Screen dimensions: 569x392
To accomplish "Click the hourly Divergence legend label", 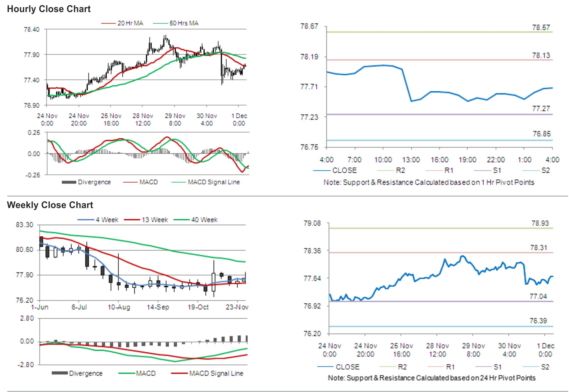I will [x=94, y=182].
